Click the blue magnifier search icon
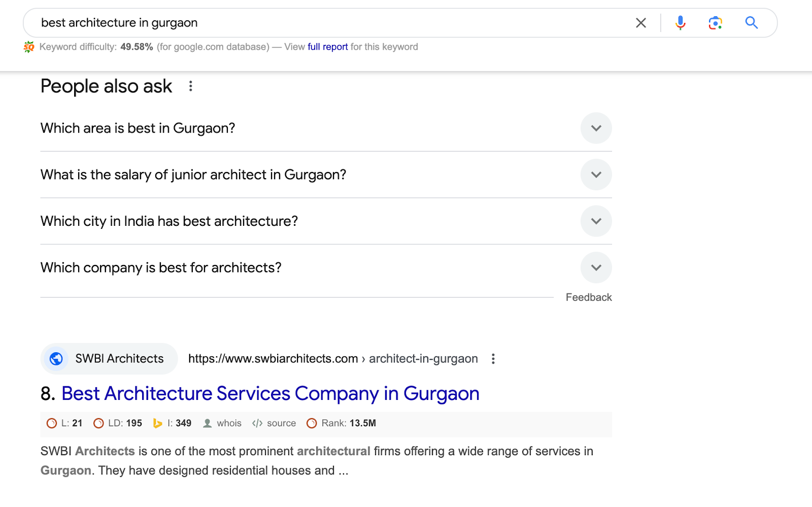812x507 pixels. pos(751,23)
